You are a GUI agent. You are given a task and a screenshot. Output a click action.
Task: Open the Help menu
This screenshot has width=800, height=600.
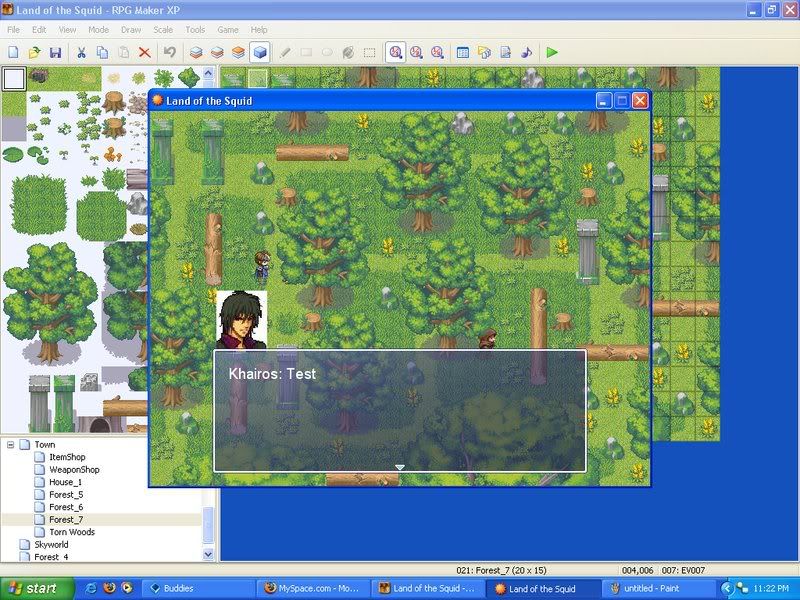point(259,30)
